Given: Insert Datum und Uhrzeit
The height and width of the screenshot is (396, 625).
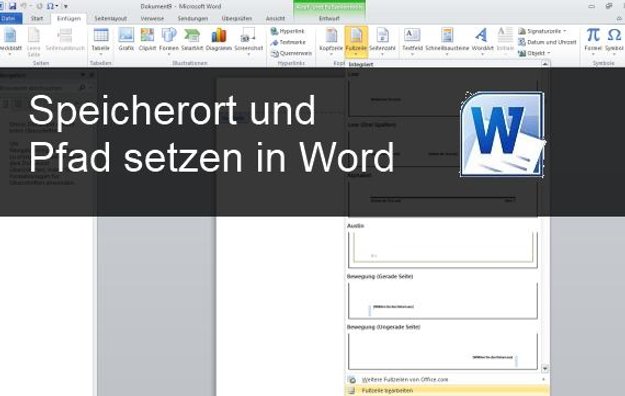Looking at the screenshot, I should [547, 42].
